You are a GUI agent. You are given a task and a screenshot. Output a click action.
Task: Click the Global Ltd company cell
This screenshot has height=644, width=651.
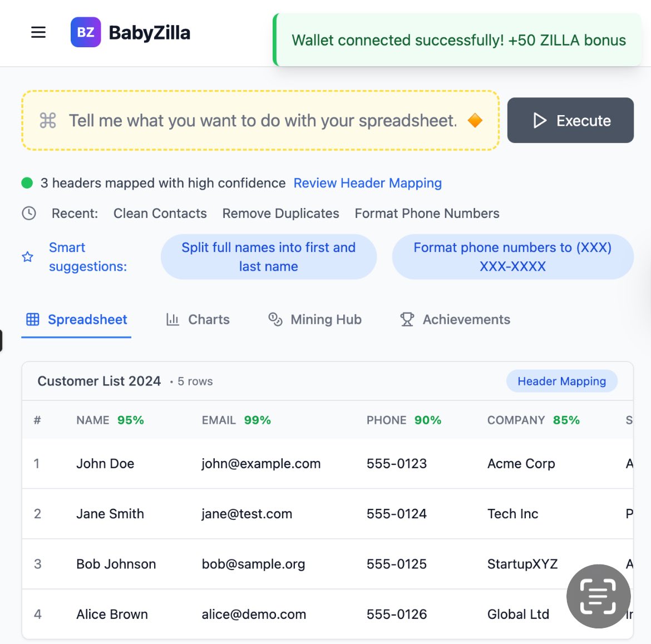518,614
